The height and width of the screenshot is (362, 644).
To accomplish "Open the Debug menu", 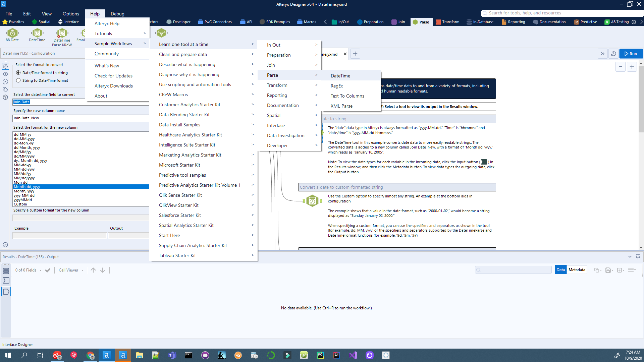I will click(x=117, y=14).
